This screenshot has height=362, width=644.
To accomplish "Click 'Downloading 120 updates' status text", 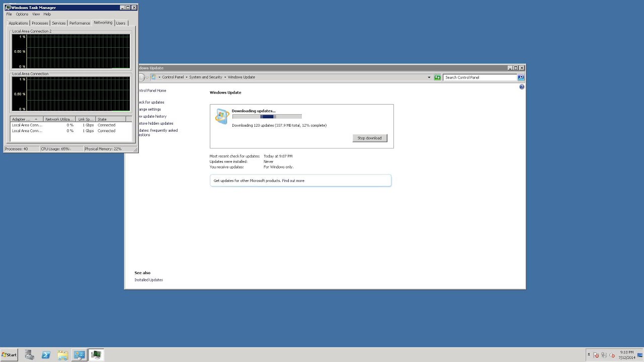I will pyautogui.click(x=279, y=125).
